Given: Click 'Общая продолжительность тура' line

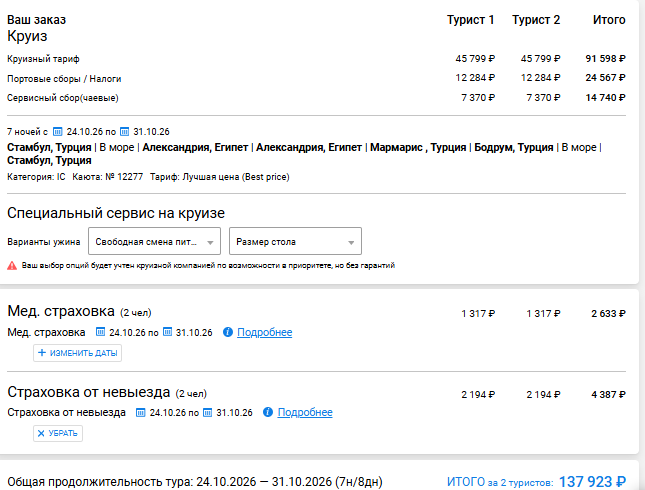Looking at the screenshot, I should pyautogui.click(x=195, y=481).
